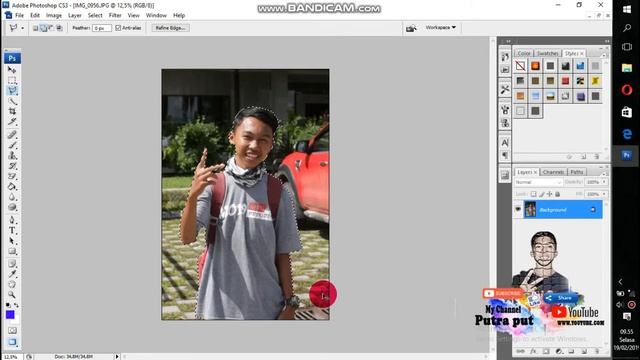Select the Path Selection tool

[x=12, y=241]
